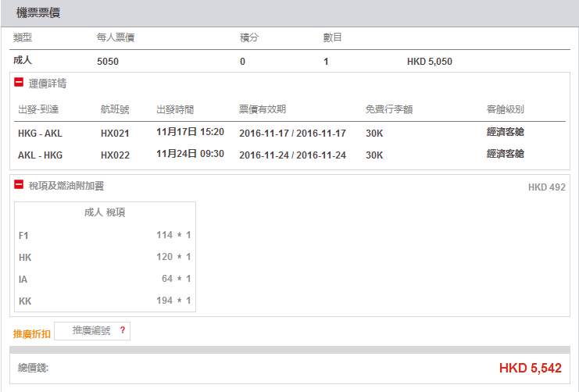Click the HKG - AKL route text
579x392 pixels.
40,134
